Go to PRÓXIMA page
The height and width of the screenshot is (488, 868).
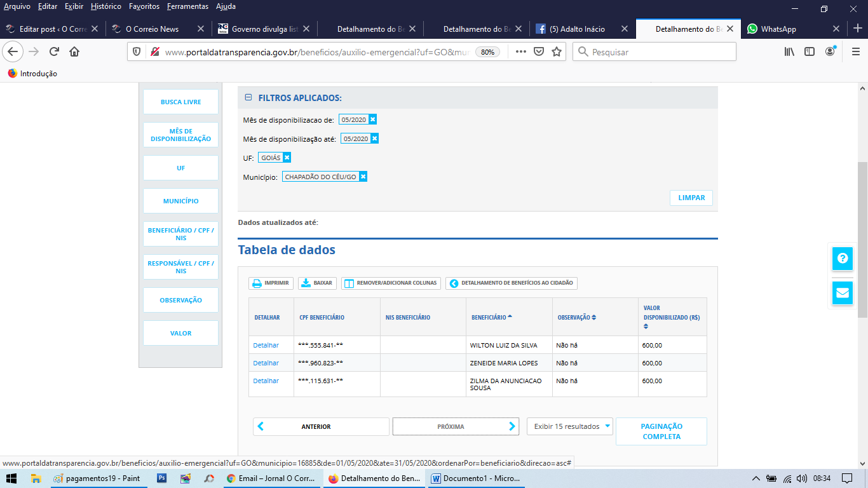pyautogui.click(x=456, y=426)
